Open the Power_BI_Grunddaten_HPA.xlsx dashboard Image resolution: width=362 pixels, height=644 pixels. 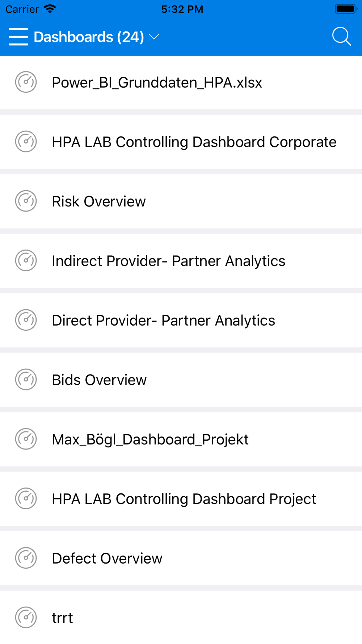(x=157, y=83)
